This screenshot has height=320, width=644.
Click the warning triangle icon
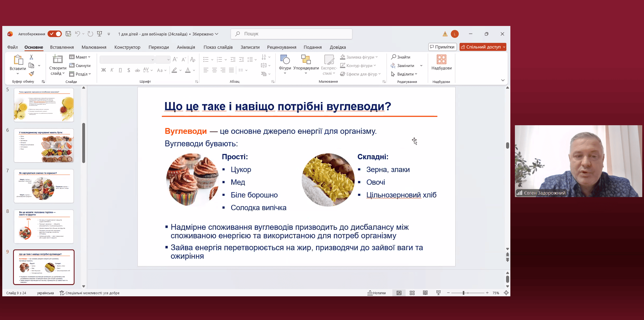click(445, 34)
